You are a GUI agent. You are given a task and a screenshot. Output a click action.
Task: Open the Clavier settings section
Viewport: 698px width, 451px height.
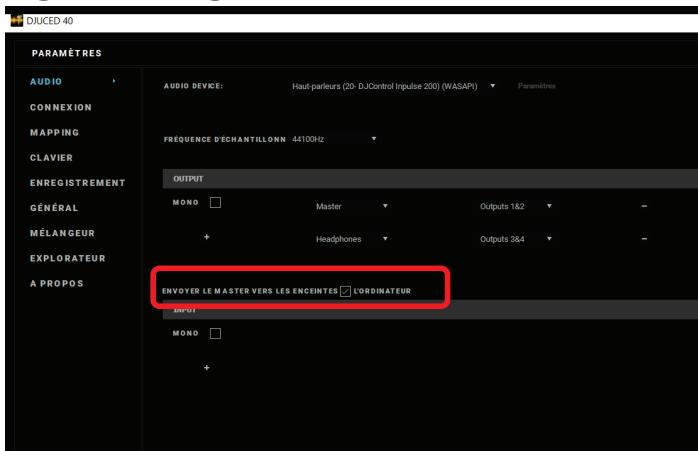52,158
